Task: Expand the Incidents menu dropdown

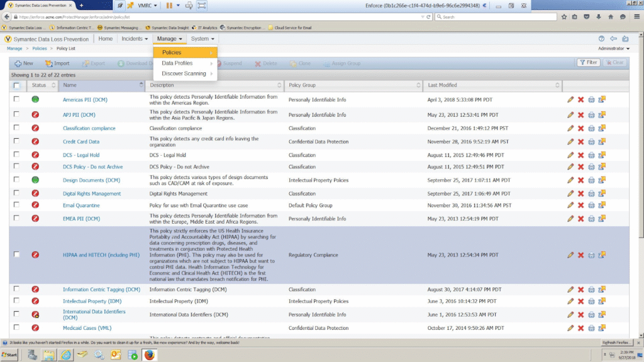Action: point(135,39)
